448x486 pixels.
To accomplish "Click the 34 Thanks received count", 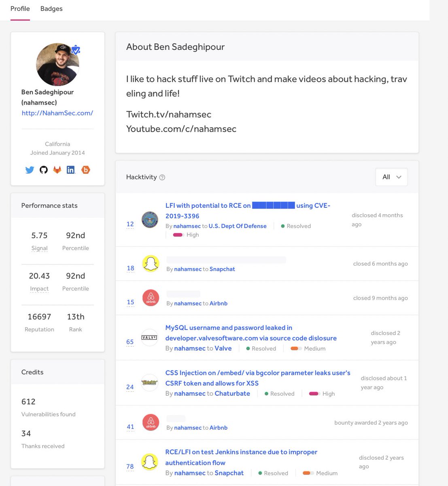I will pyautogui.click(x=26, y=433).
